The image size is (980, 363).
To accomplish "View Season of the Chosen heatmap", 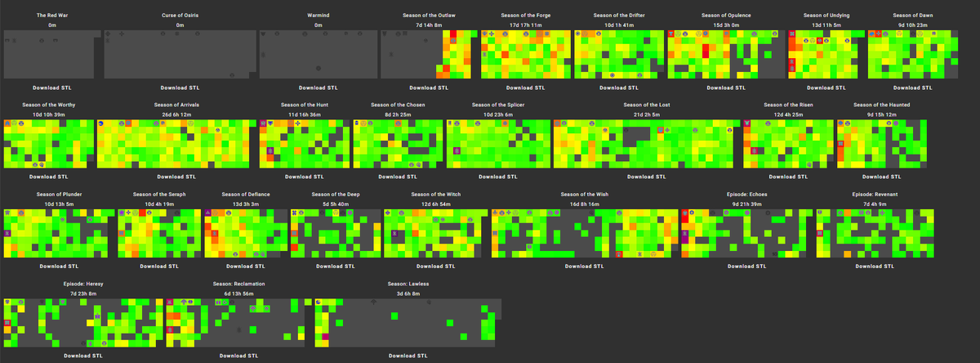I will (398, 143).
